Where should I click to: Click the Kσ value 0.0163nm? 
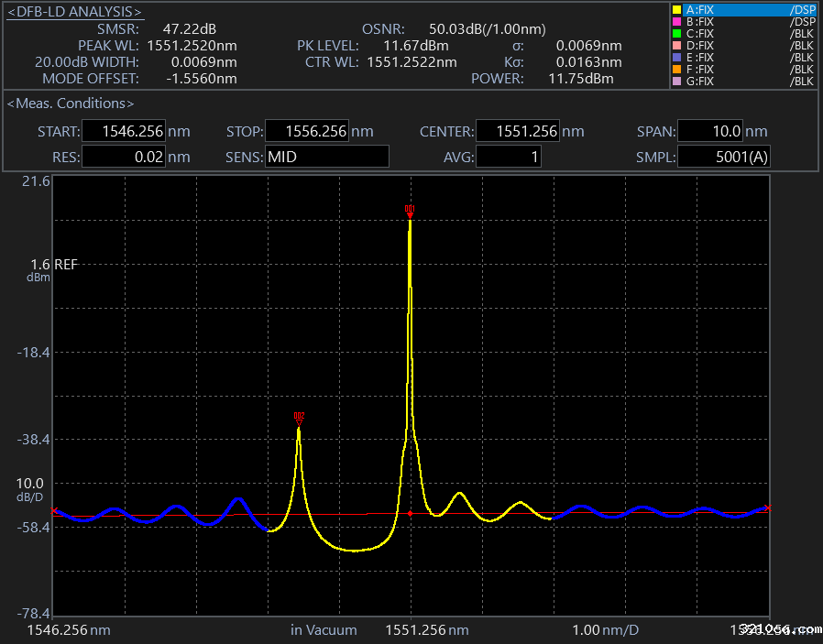pos(589,62)
